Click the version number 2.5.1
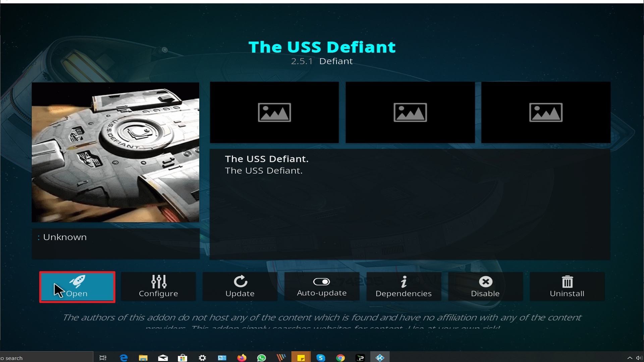This screenshot has width=644, height=362. pos(302,61)
